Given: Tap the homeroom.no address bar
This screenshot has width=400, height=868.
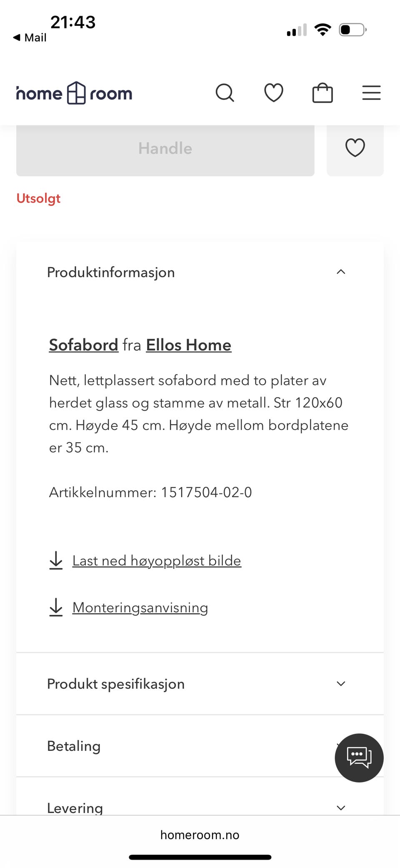Looking at the screenshot, I should [x=200, y=835].
